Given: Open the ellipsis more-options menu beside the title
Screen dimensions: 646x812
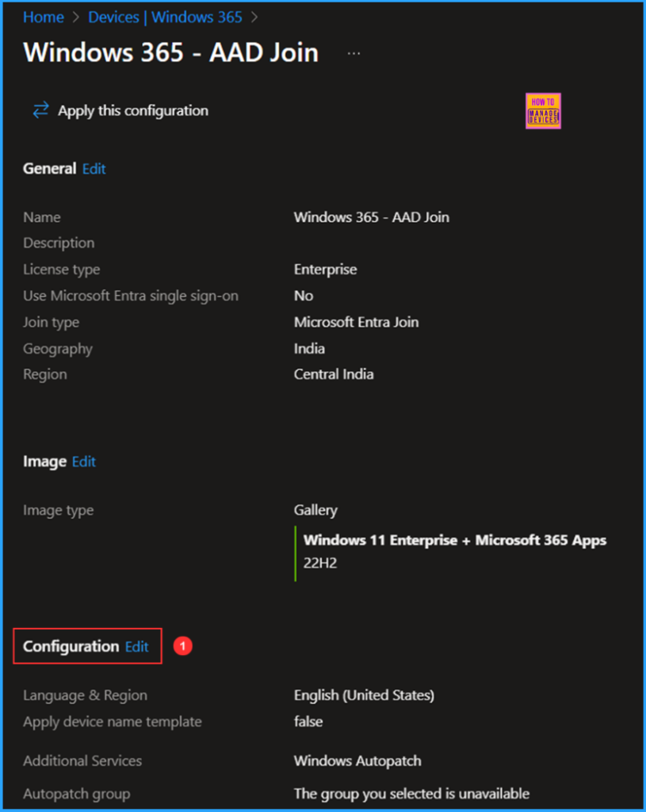Looking at the screenshot, I should [x=354, y=53].
